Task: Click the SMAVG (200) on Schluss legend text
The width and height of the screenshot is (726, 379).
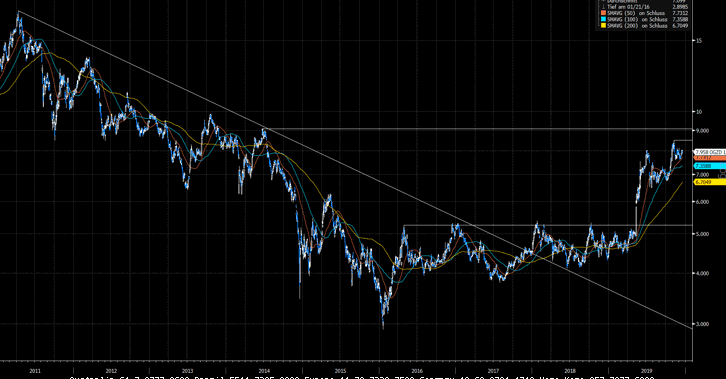Action: point(637,25)
